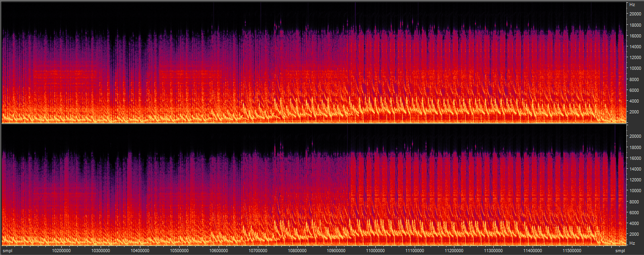Click 2000 on the upper channel frequency scale
This screenshot has width=644, height=255.
point(634,112)
